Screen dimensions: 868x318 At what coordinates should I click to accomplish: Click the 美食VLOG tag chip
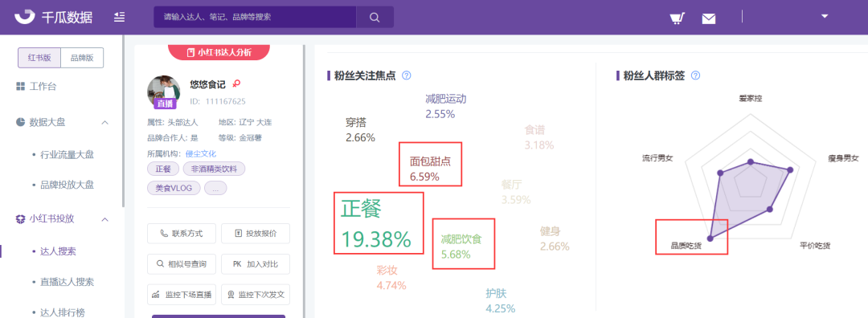[174, 188]
